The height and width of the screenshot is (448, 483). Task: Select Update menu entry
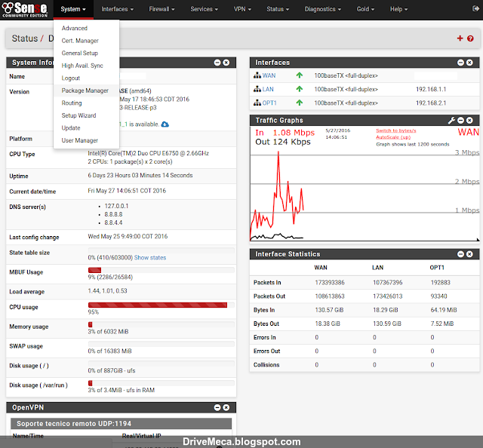(x=86, y=128)
